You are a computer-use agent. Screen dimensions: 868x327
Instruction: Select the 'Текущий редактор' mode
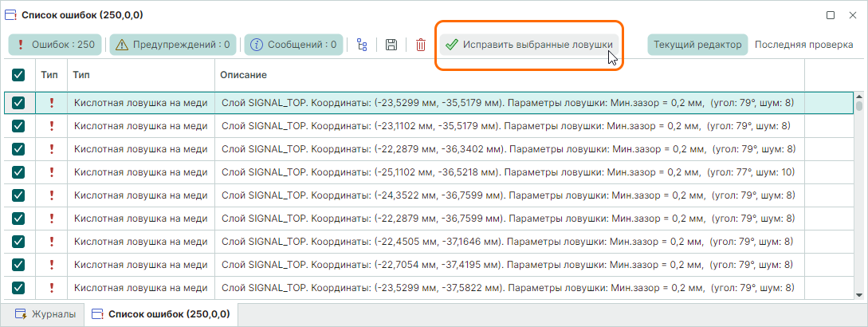tap(697, 45)
